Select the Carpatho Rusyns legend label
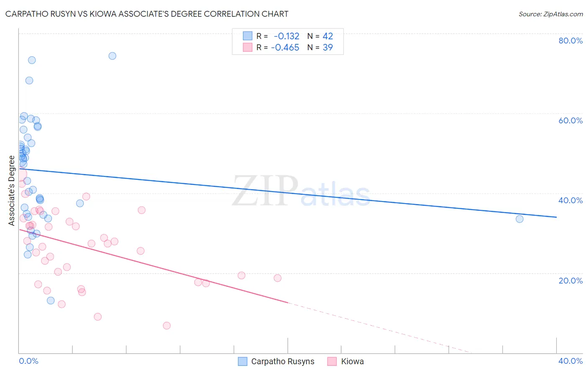Viewport: 588px width, 373px height. point(283,362)
